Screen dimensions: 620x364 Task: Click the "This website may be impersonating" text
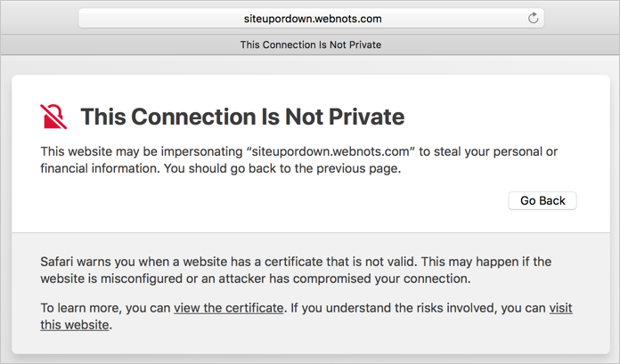point(136,151)
